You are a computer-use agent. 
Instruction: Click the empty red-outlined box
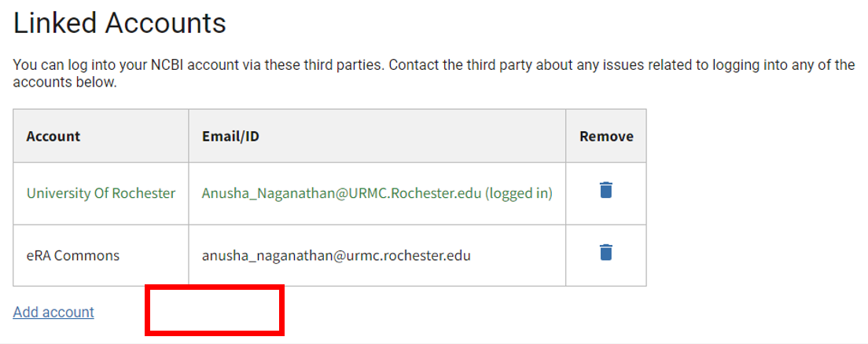215,311
